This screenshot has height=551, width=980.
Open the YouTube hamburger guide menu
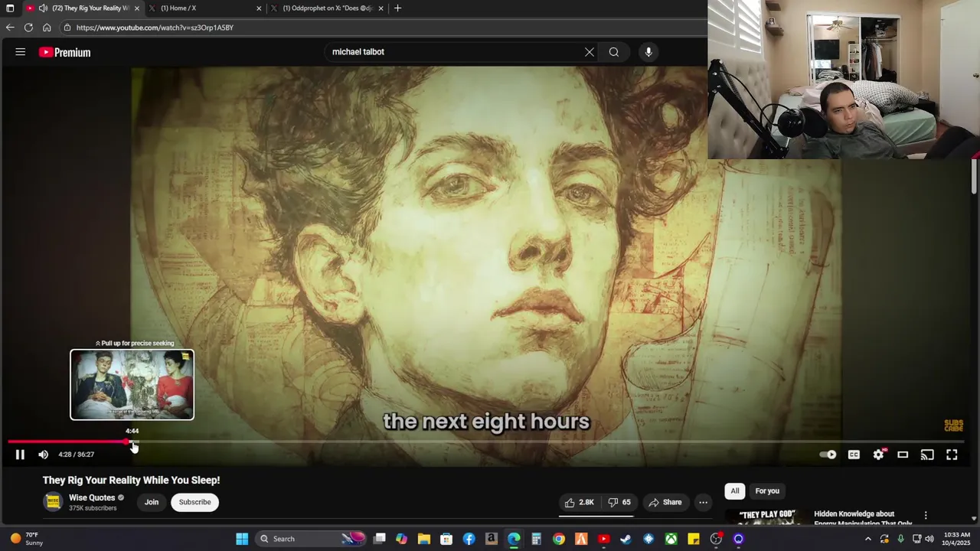click(21, 52)
